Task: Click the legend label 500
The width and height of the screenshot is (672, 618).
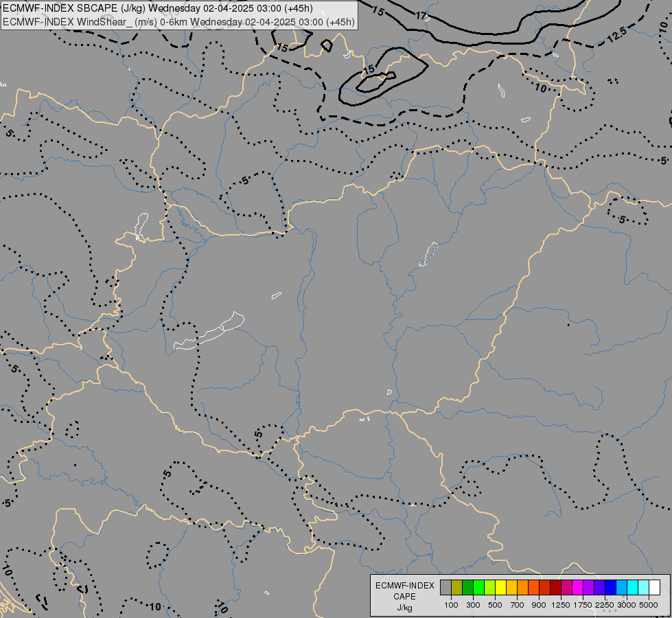Action: coord(495,605)
